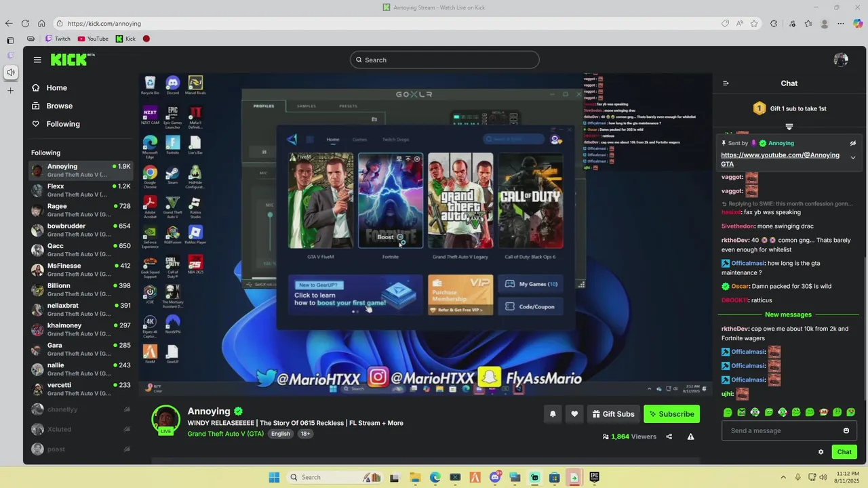Screen dimensions: 868x488
Task: Share the stream using share icon
Action: click(x=669, y=436)
